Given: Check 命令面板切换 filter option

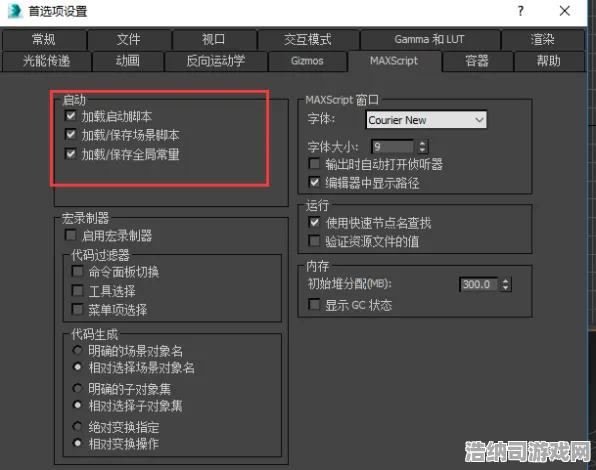Looking at the screenshot, I should (x=78, y=271).
